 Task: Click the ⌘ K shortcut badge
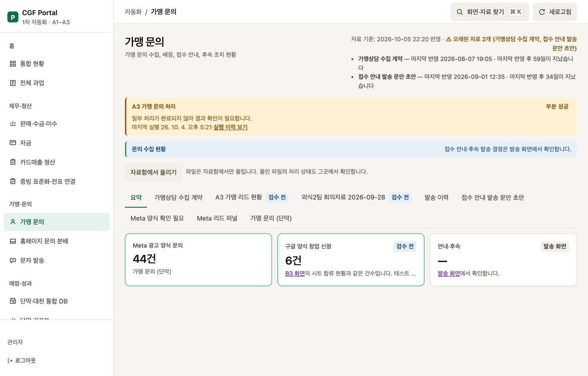coord(516,12)
